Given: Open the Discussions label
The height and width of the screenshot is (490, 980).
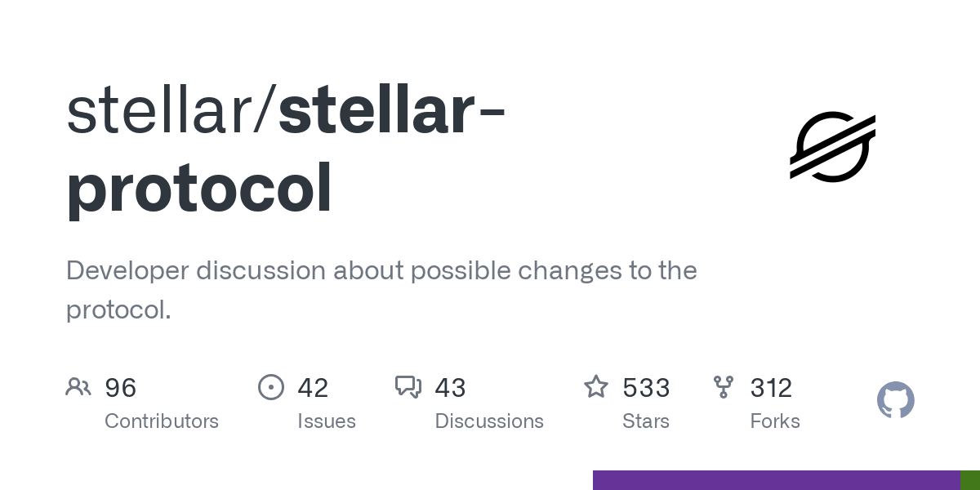Looking at the screenshot, I should (x=489, y=421).
